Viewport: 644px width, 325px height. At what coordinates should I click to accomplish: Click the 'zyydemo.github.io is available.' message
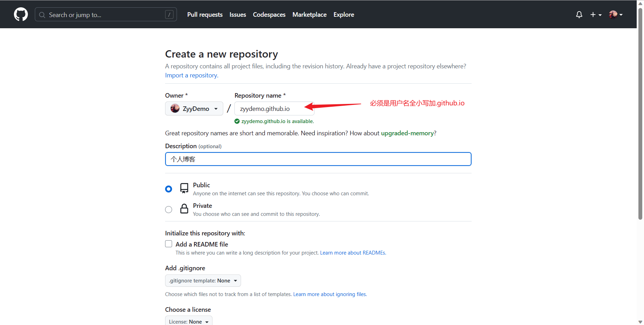278,121
